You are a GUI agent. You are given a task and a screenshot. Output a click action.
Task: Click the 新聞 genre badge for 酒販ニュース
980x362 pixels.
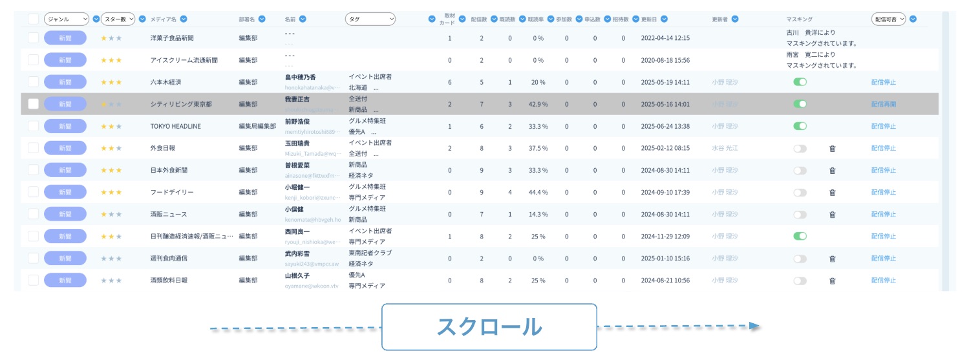point(65,214)
